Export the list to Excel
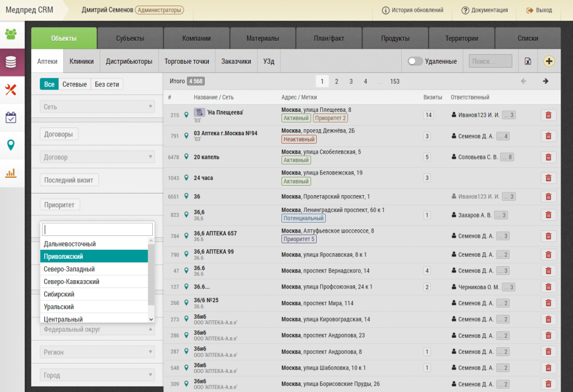 (x=528, y=62)
